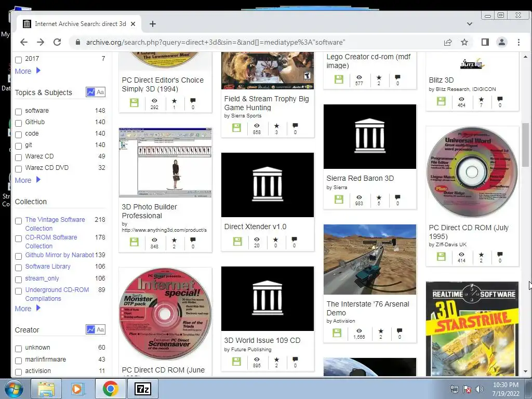Check the CD-ROM Software Collection box
The width and height of the screenshot is (532, 399).
pos(19,238)
